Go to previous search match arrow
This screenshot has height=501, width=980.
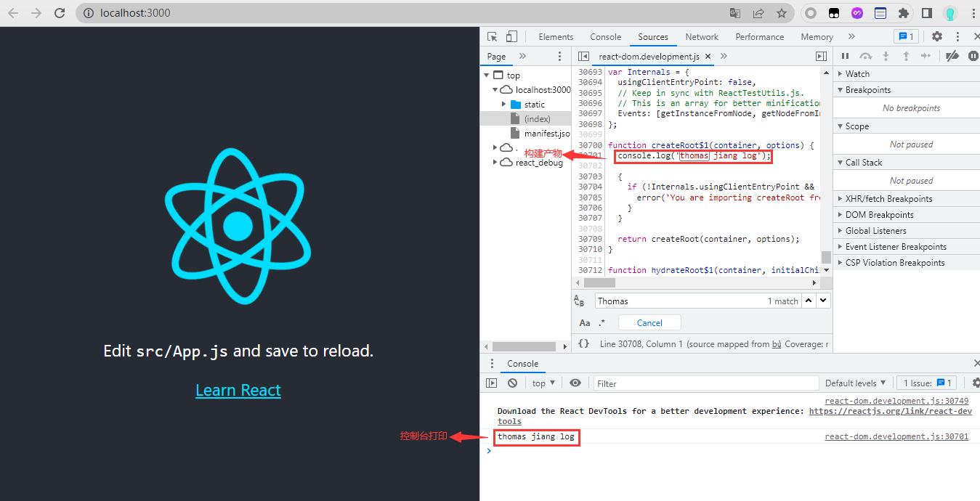[809, 301]
